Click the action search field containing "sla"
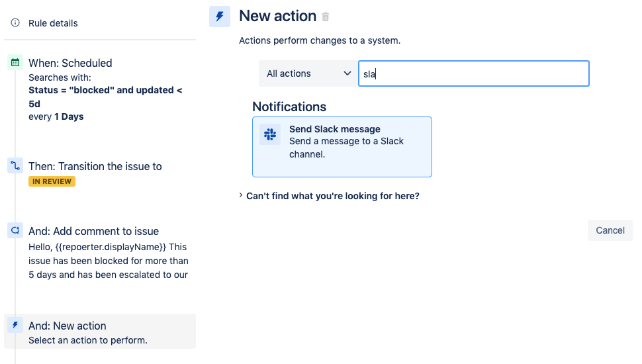 [x=473, y=73]
